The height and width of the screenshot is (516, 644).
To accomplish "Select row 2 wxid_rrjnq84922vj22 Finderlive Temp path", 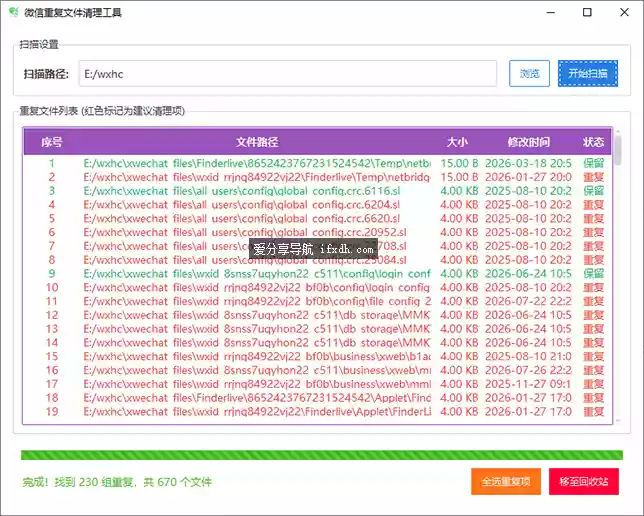I will pos(257,177).
